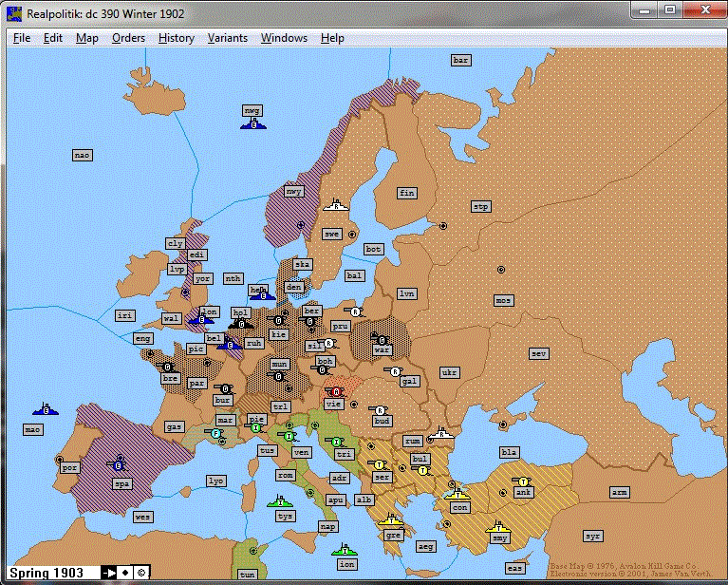The image size is (728, 585).
Task: Select the English fleet in bel
Action: point(230,345)
